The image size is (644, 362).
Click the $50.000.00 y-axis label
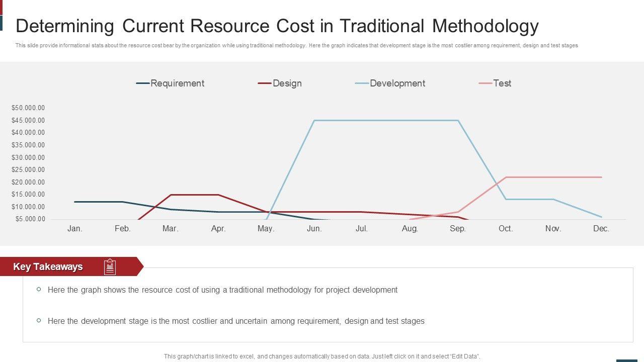28,108
